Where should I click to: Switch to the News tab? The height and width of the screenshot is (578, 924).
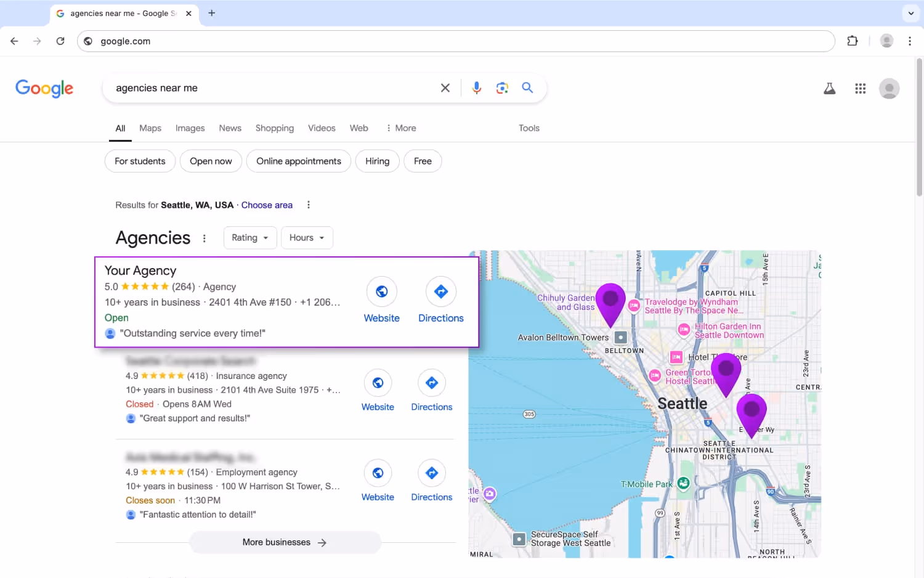[x=230, y=128]
